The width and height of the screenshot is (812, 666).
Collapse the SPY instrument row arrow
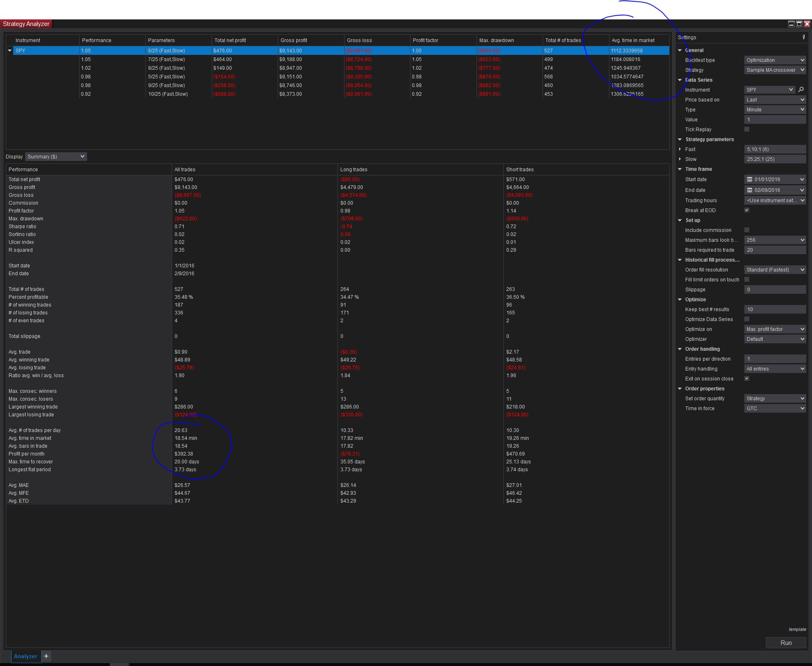click(9, 51)
